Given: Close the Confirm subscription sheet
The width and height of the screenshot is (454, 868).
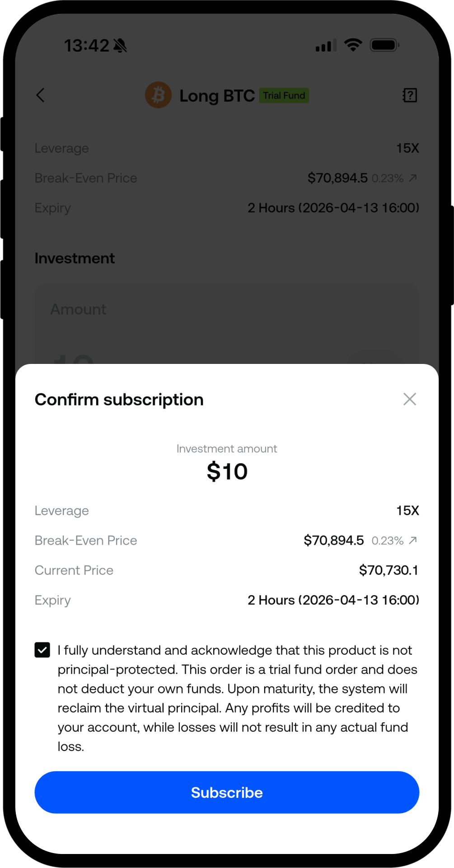Looking at the screenshot, I should click(410, 399).
